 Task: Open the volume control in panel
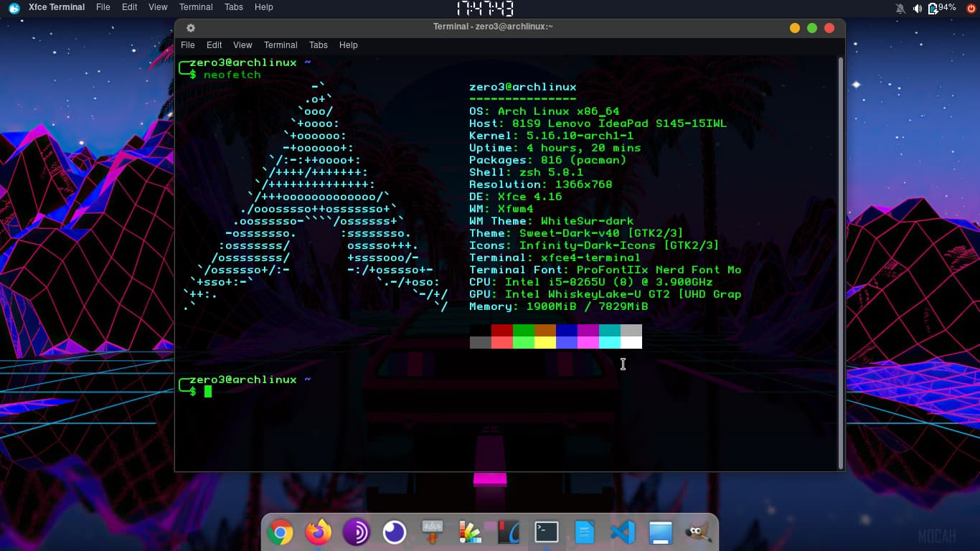(x=917, y=9)
